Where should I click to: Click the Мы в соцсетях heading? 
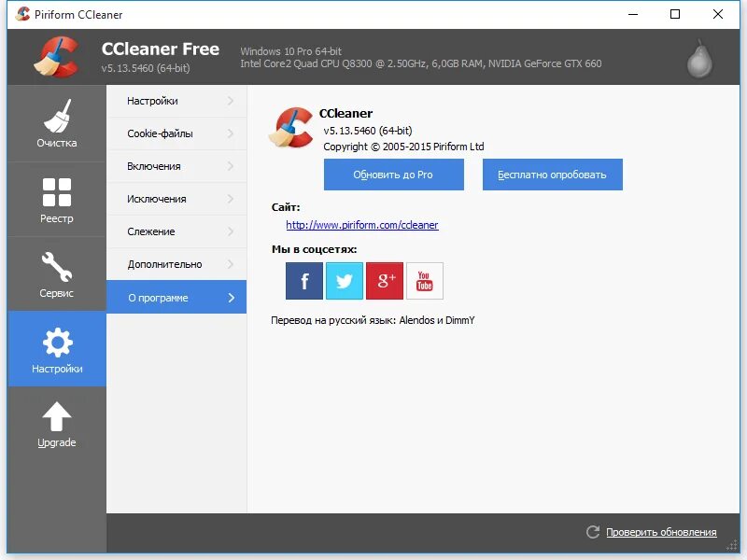[x=314, y=249]
